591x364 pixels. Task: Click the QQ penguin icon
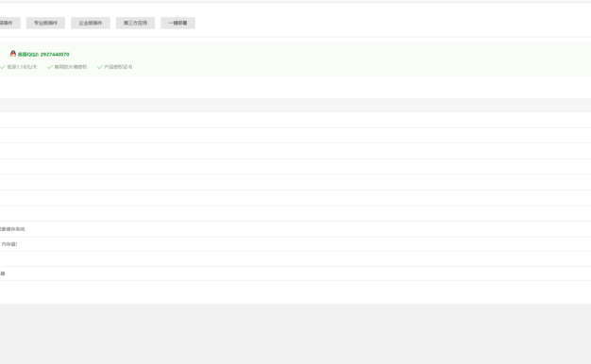[x=13, y=54]
